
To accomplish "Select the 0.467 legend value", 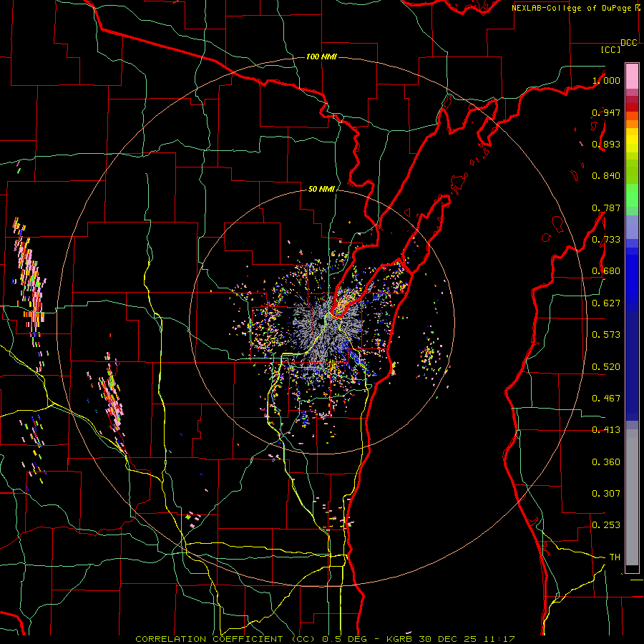I will click(606, 399).
